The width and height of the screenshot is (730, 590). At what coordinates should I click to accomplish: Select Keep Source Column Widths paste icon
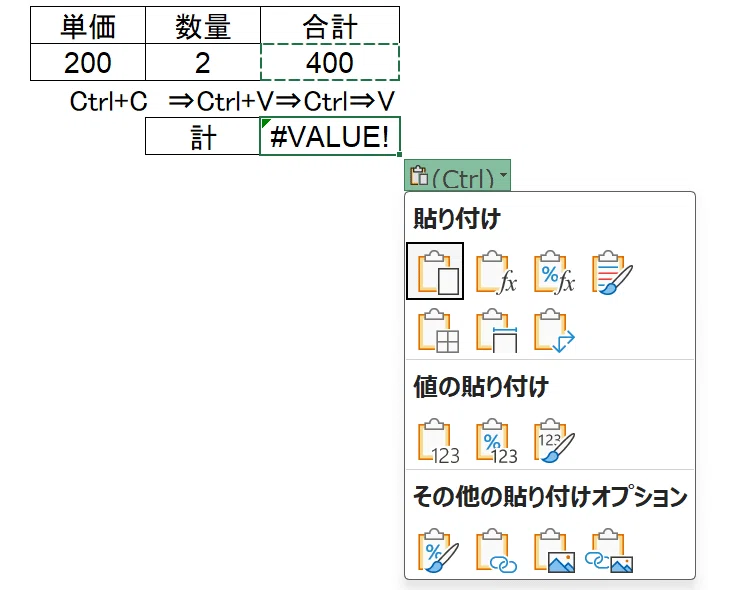(x=496, y=330)
